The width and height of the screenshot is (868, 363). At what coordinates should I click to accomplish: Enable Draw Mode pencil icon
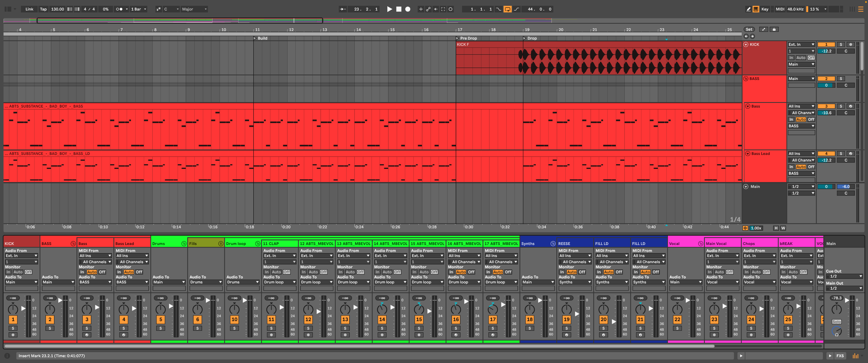click(748, 9)
